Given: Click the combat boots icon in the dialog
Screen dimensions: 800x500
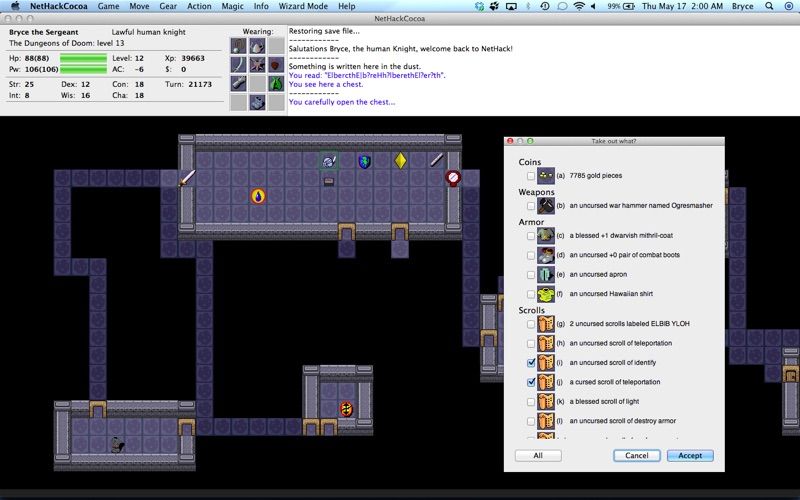Looking at the screenshot, I should (546, 255).
